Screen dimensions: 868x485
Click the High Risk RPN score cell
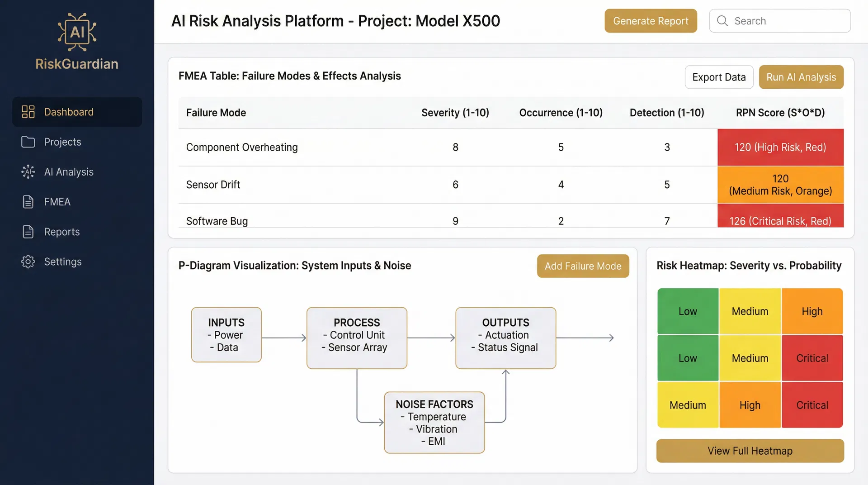pyautogui.click(x=780, y=147)
